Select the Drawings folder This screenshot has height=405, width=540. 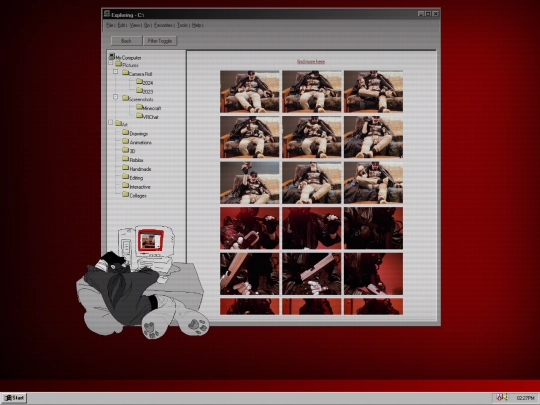click(x=135, y=133)
